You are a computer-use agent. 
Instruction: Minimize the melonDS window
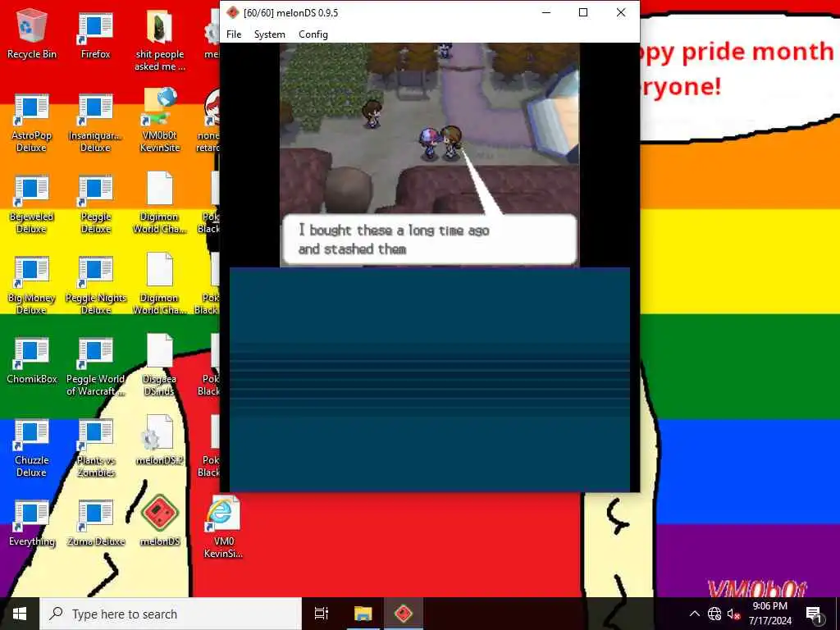pos(546,12)
